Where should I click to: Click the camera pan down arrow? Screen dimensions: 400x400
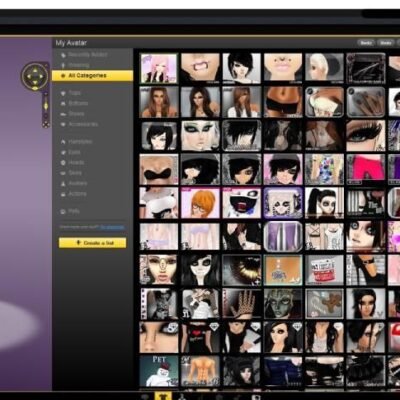pyautogui.click(x=35, y=82)
